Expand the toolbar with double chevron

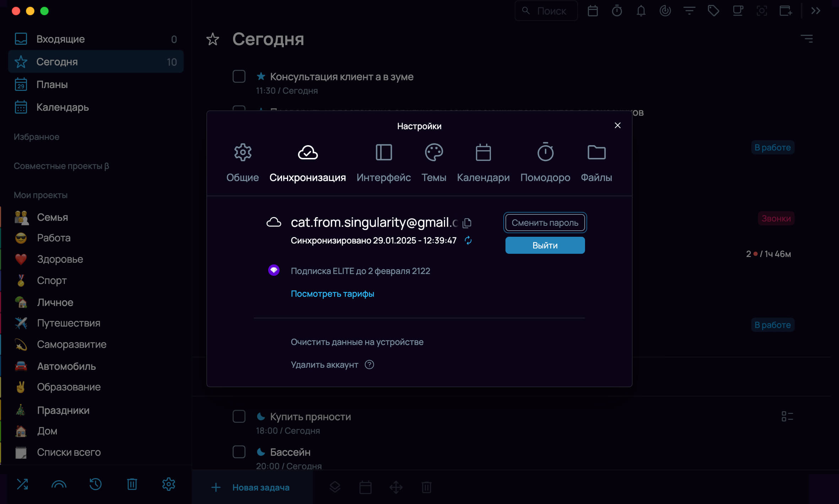(816, 11)
